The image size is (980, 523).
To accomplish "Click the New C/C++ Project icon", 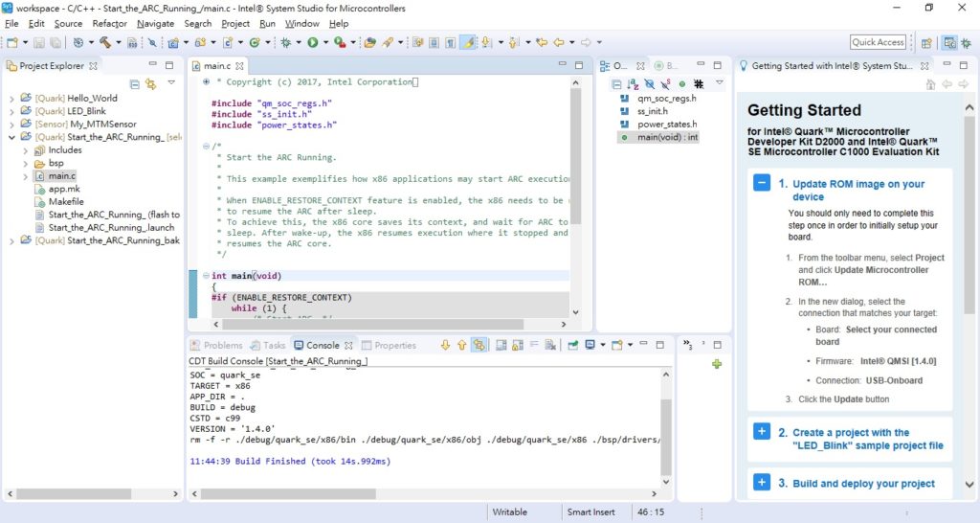I will click(173, 42).
